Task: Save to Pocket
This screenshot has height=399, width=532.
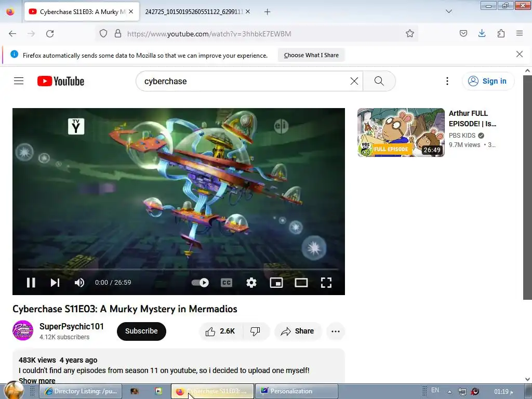Action: click(463, 34)
